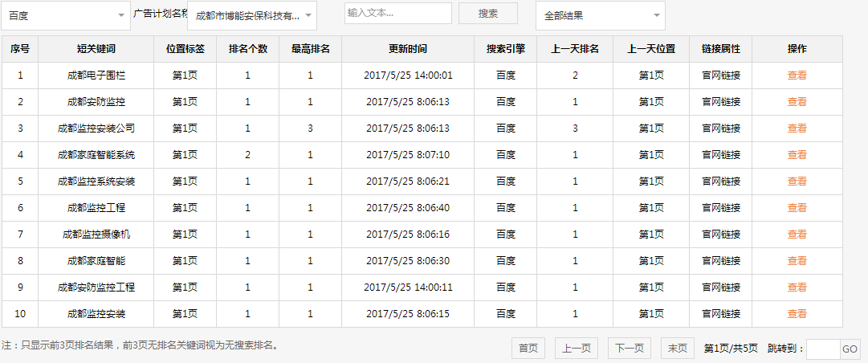
Task: Click the 更新时间 column header
Action: coord(408,49)
